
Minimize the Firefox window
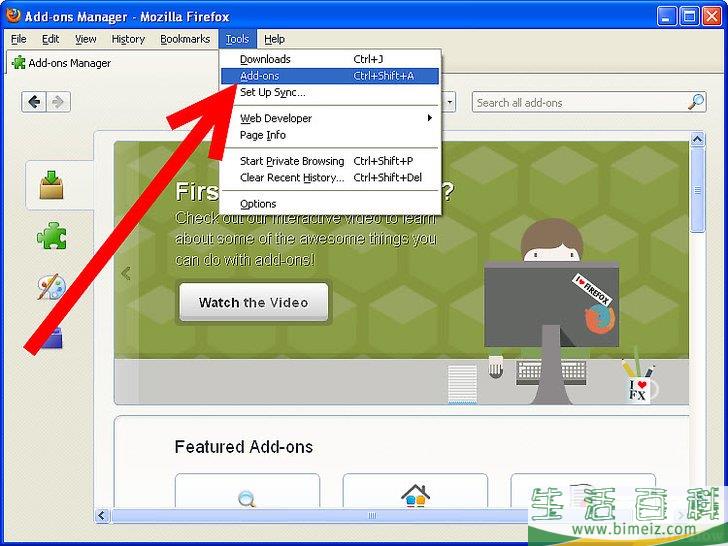tap(666, 16)
